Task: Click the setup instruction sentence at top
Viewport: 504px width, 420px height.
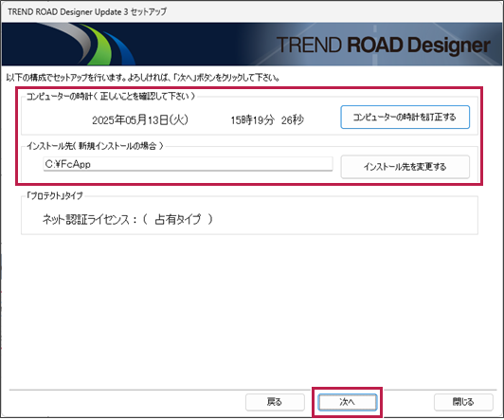Action: pyautogui.click(x=143, y=78)
